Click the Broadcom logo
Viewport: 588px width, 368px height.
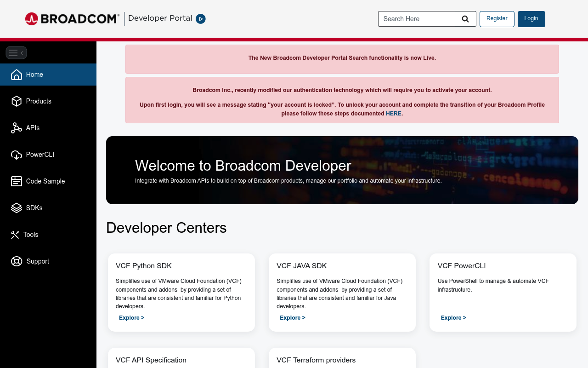click(72, 19)
